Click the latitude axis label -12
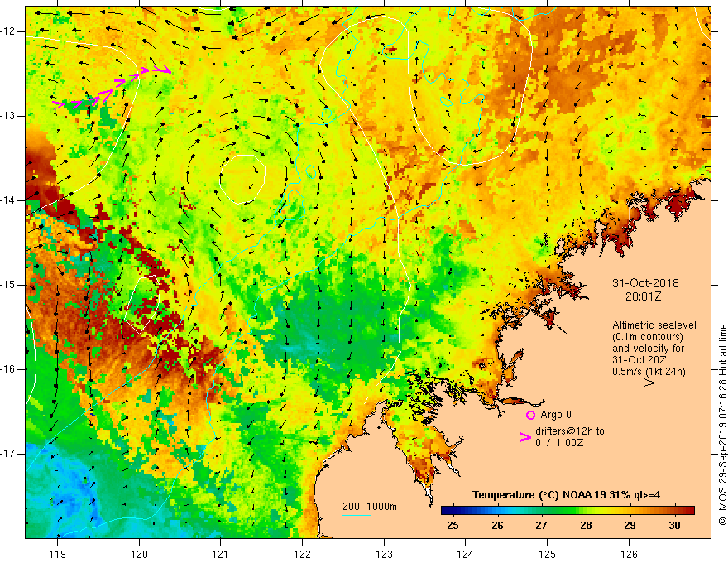 pos(8,31)
